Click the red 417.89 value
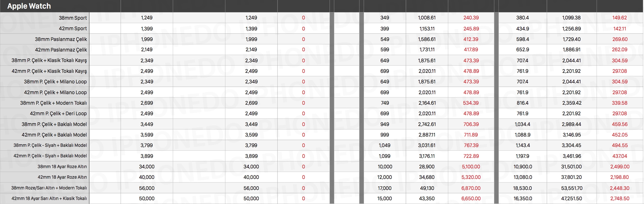 click(471, 50)
